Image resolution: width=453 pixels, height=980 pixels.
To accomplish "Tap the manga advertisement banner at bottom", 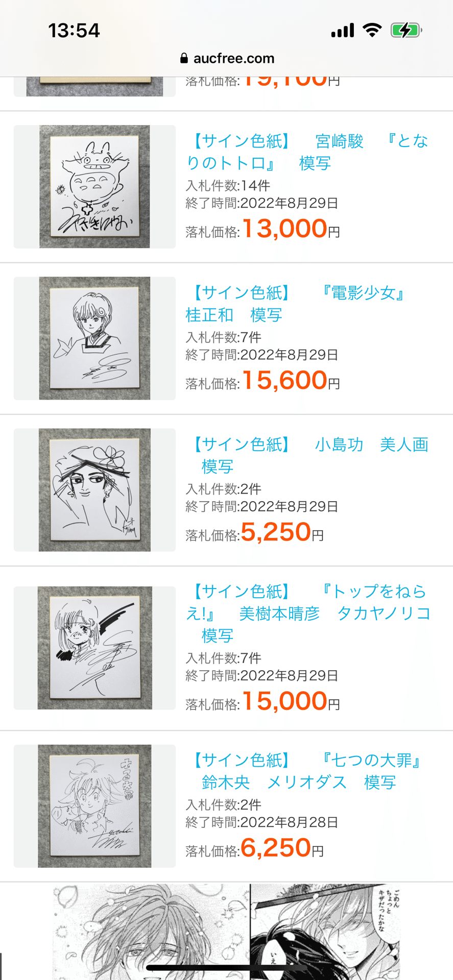I will click(x=226, y=932).
